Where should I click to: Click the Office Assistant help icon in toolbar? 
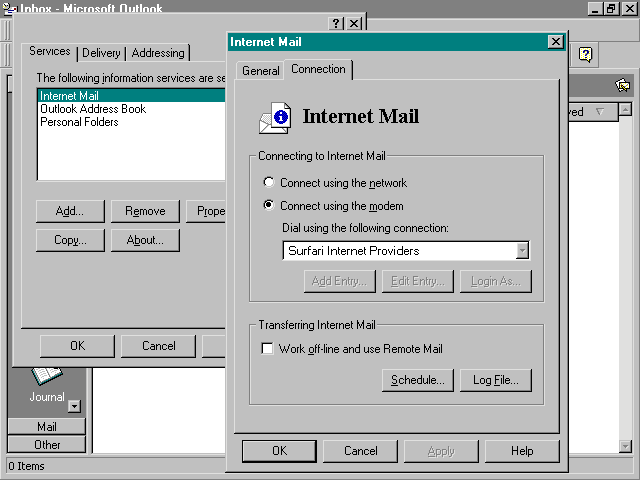586,54
